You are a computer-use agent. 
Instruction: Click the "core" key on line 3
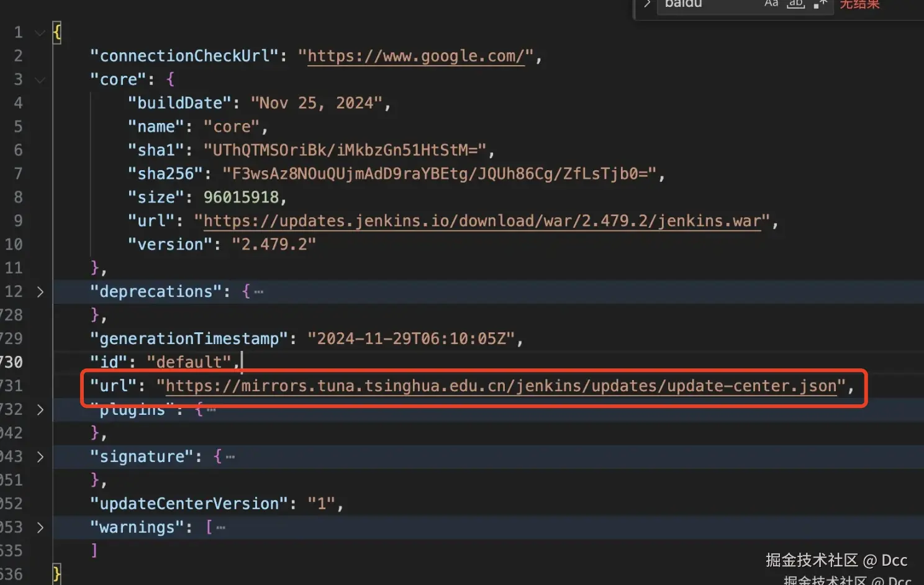[118, 79]
